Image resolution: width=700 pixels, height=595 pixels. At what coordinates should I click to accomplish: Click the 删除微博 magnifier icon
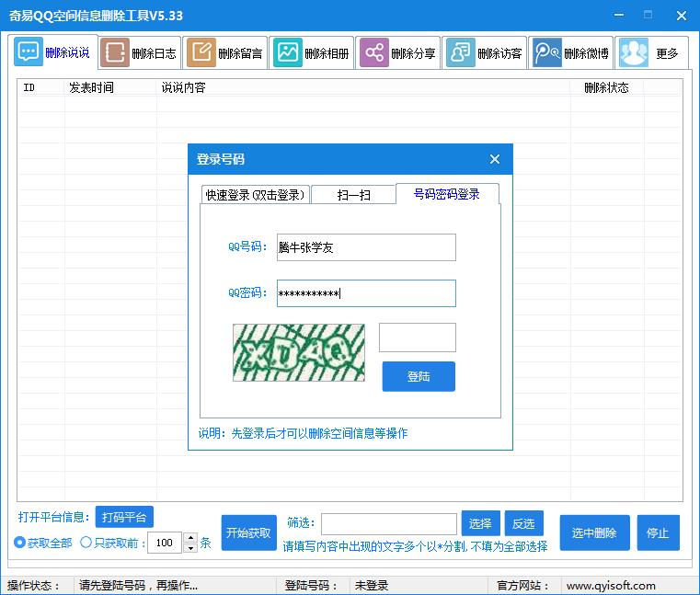547,53
